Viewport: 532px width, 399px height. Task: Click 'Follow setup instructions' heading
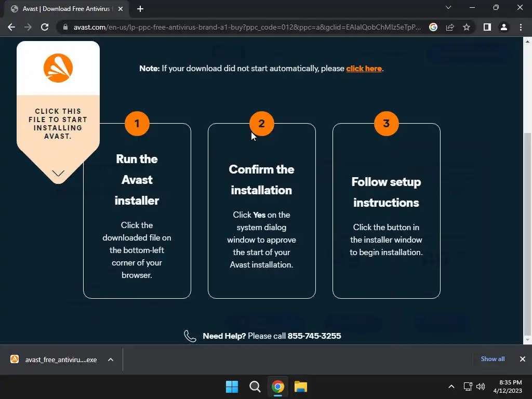(x=386, y=192)
